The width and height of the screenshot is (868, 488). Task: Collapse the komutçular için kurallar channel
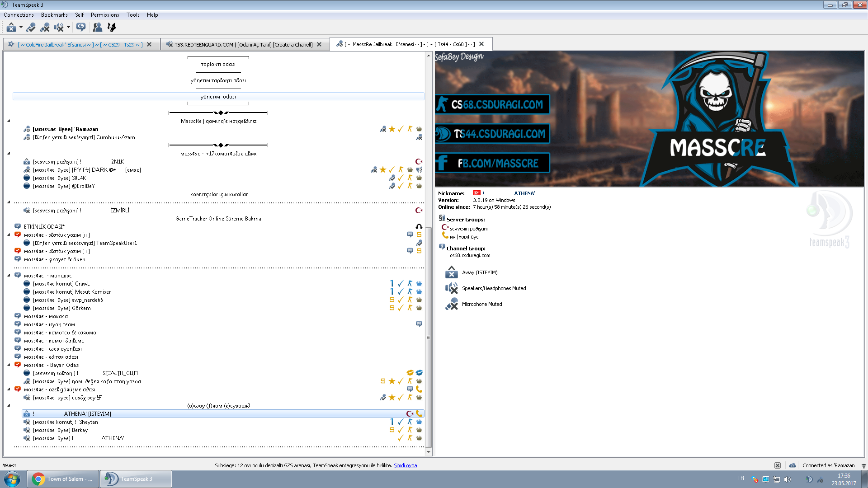(9, 202)
